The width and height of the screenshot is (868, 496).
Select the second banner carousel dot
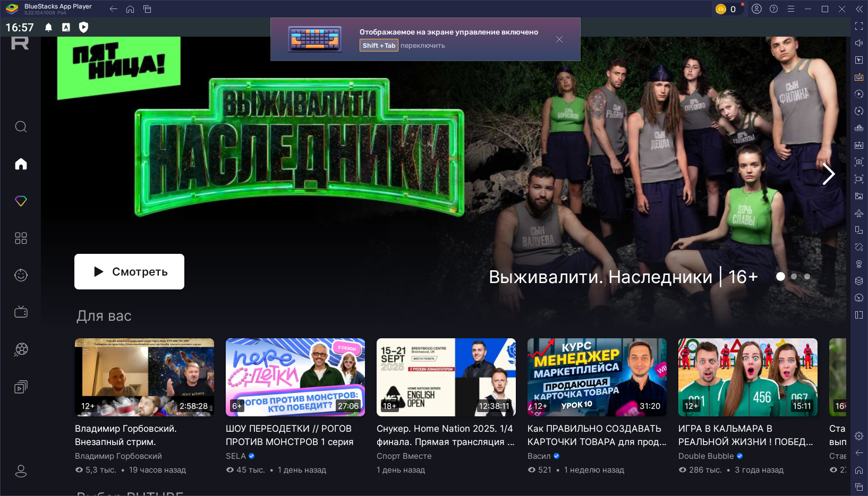[794, 276]
